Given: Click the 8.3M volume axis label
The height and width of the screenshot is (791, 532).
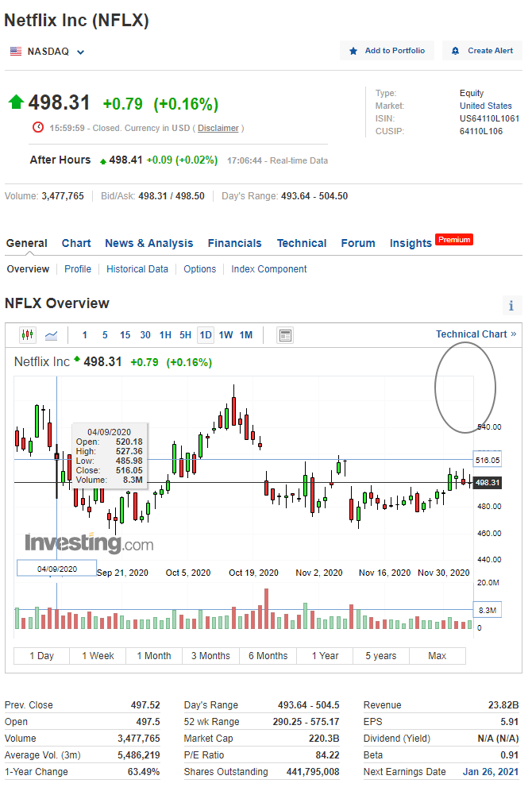Looking at the screenshot, I should tap(487, 610).
